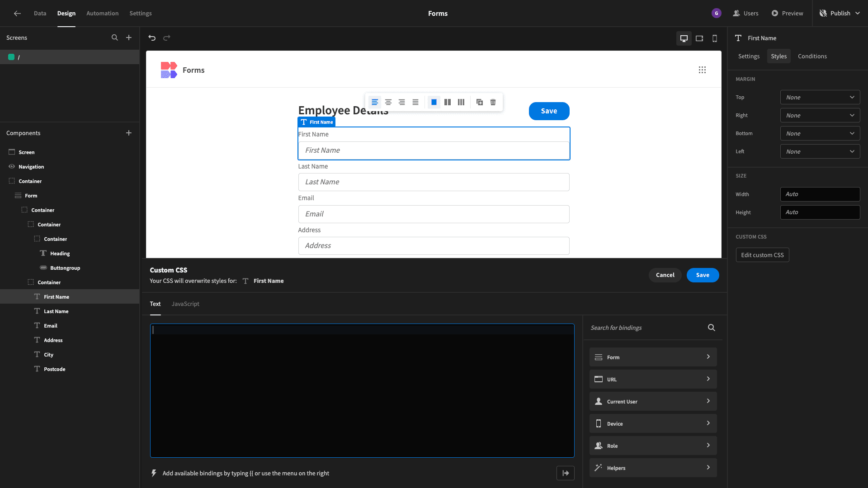Cancel the custom CSS changes

(665, 275)
